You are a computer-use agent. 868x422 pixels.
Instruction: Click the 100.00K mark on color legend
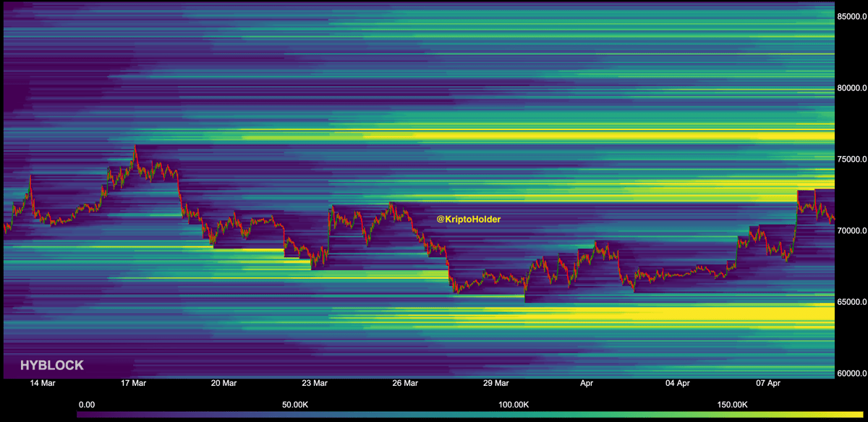click(x=515, y=405)
